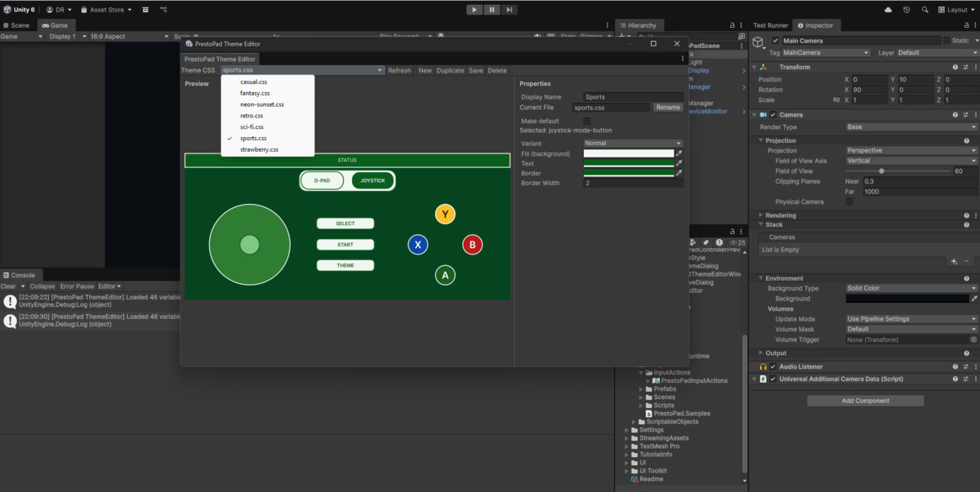Image resolution: width=980 pixels, height=492 pixels.
Task: Open Transform component help icon
Action: tap(955, 67)
